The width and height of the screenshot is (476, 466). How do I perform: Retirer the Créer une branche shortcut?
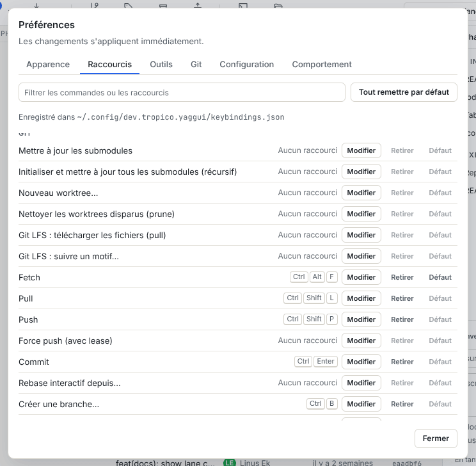[402, 404]
